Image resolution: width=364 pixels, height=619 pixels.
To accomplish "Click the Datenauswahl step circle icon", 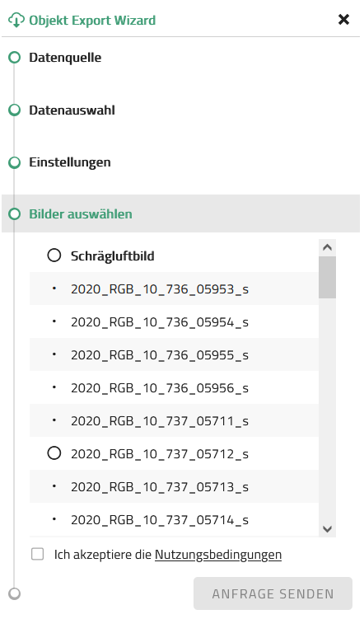I will click(15, 110).
